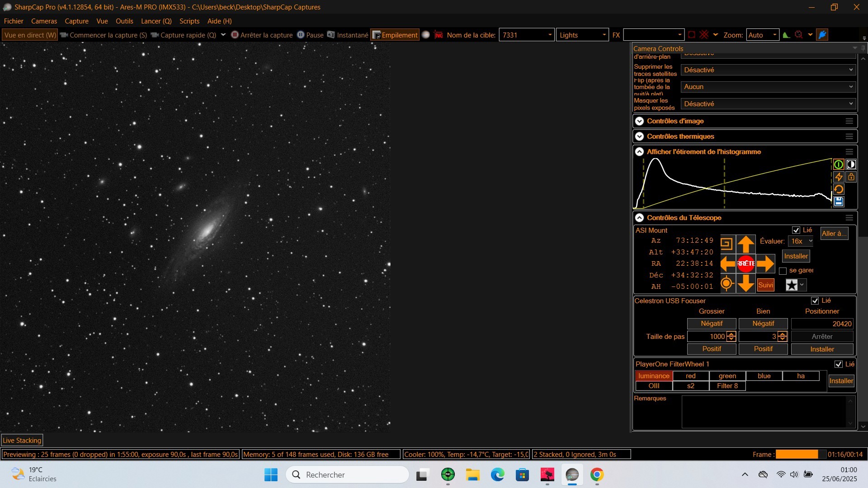Expand the Contrôles d'image section

(639, 121)
